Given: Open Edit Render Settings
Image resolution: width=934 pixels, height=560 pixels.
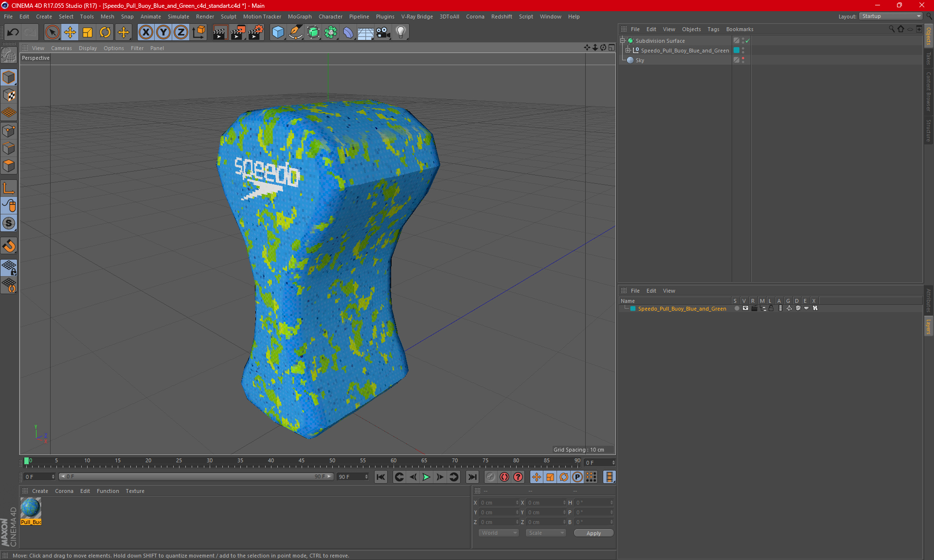Looking at the screenshot, I should pos(256,33).
